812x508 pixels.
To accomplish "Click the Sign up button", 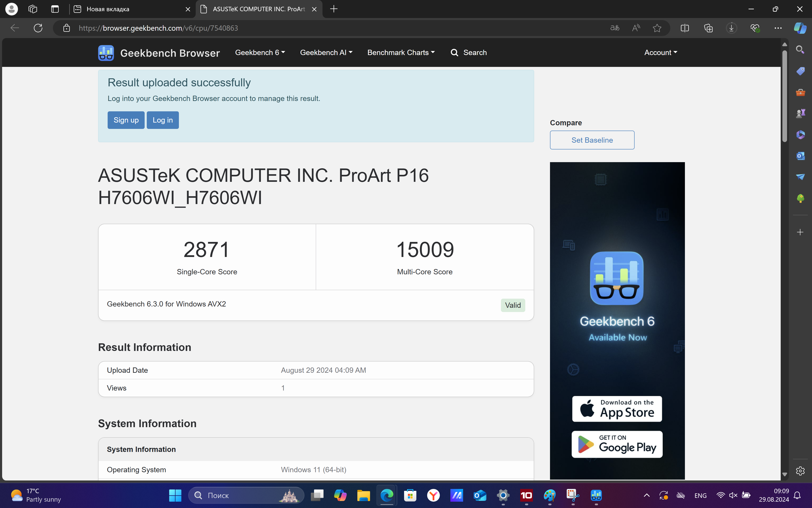I will (x=126, y=120).
